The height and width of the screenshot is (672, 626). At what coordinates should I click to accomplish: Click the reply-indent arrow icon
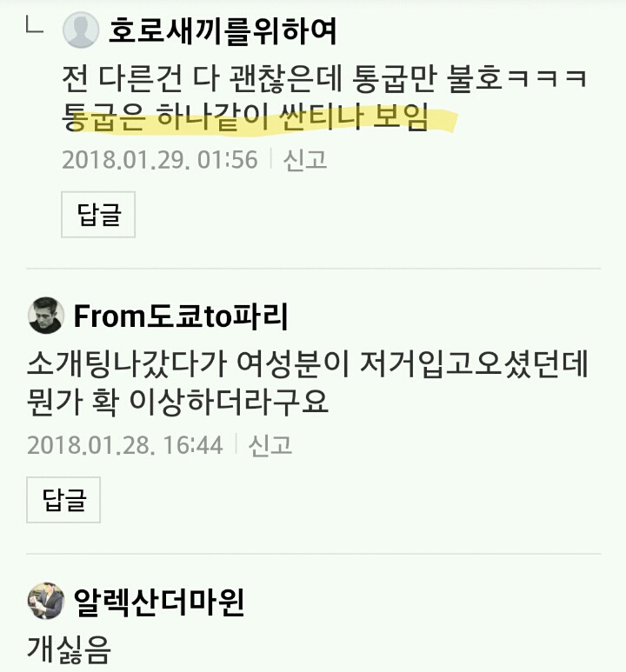tap(34, 24)
